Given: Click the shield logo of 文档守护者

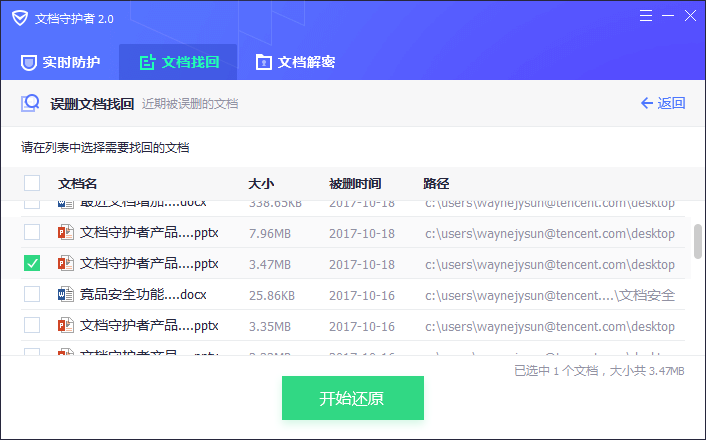Looking at the screenshot, I should [20, 18].
